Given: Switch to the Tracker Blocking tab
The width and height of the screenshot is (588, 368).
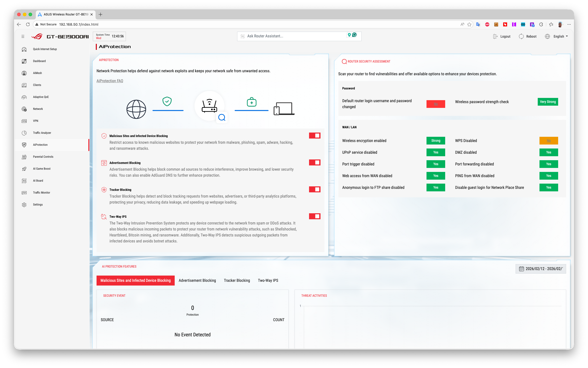Looking at the screenshot, I should [x=237, y=281].
